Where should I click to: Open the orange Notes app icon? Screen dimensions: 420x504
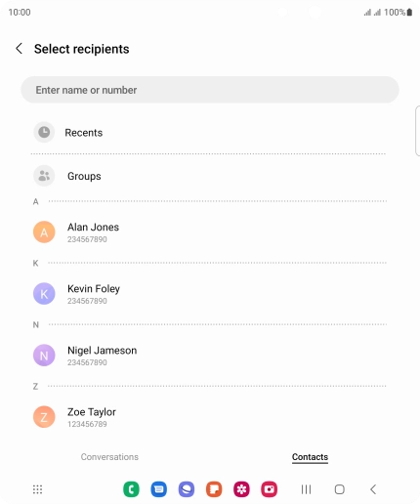click(214, 489)
